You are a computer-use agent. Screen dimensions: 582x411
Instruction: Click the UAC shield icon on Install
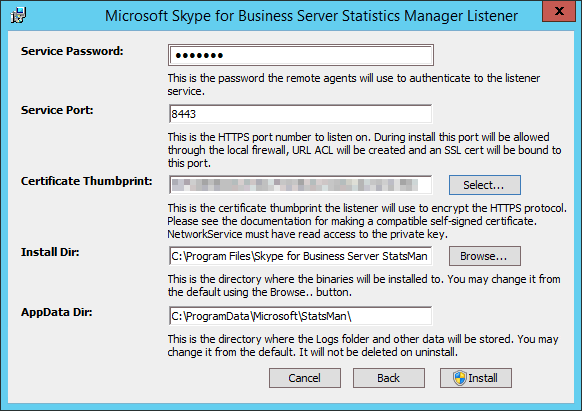click(460, 378)
